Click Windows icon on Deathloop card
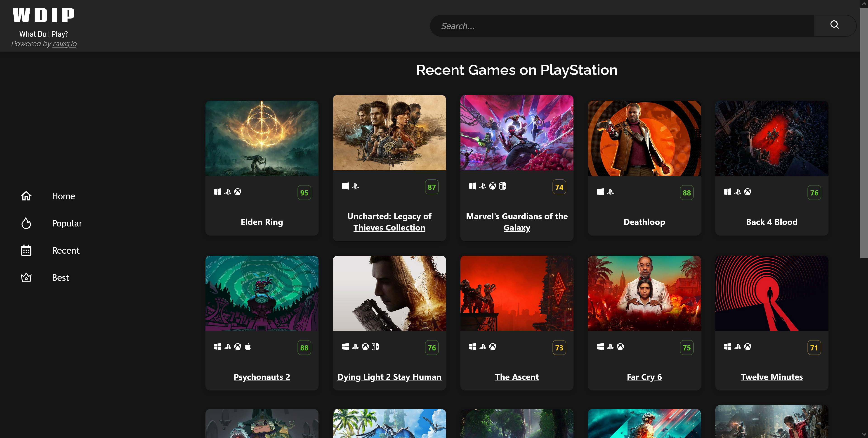This screenshot has width=868, height=438. point(600,192)
